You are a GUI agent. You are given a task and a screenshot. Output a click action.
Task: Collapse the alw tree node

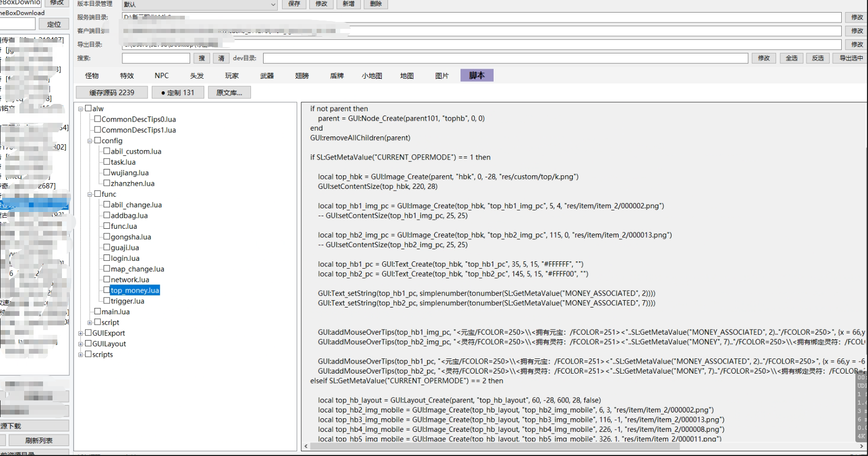tap(81, 109)
